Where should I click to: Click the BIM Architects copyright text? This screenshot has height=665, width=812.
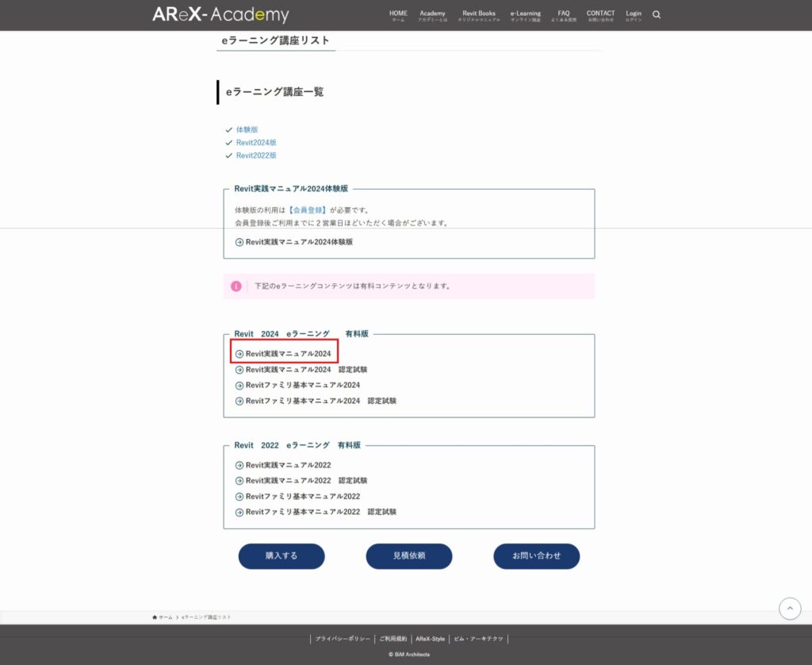coord(409,655)
